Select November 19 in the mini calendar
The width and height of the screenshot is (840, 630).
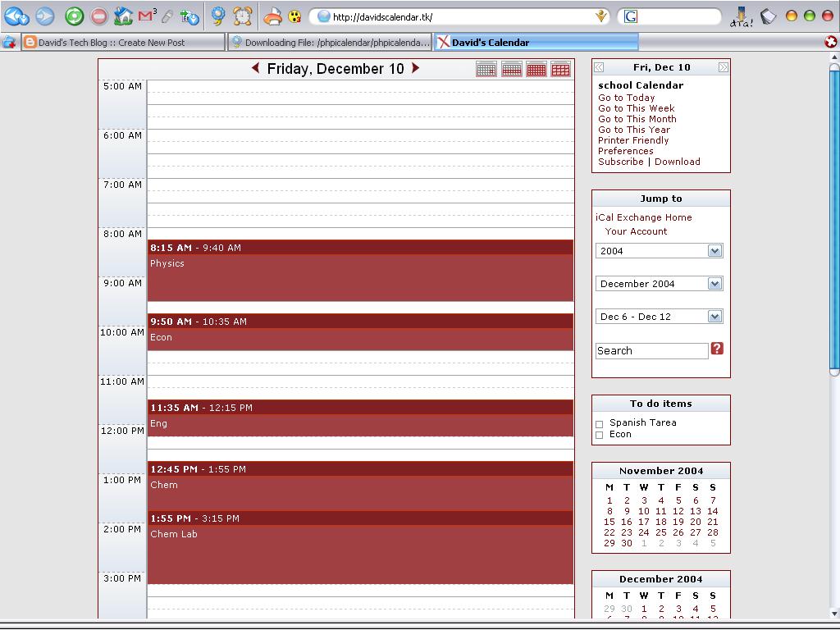pyautogui.click(x=678, y=522)
